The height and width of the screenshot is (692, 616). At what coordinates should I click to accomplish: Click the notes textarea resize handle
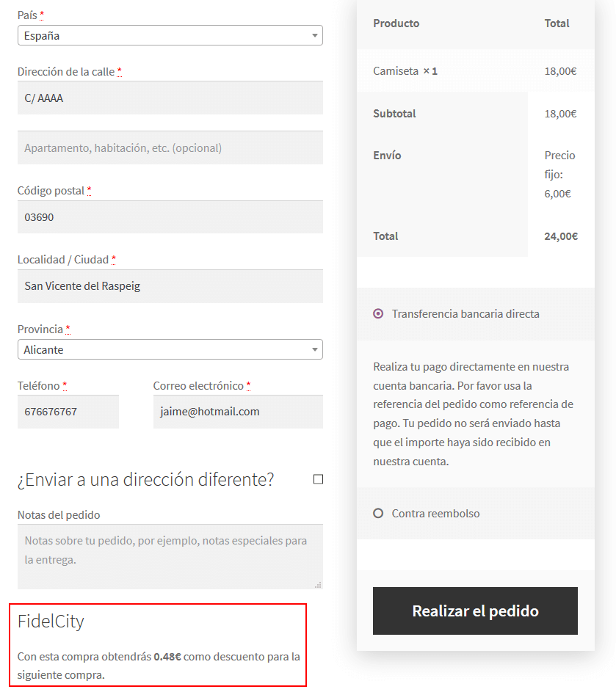coord(318,584)
